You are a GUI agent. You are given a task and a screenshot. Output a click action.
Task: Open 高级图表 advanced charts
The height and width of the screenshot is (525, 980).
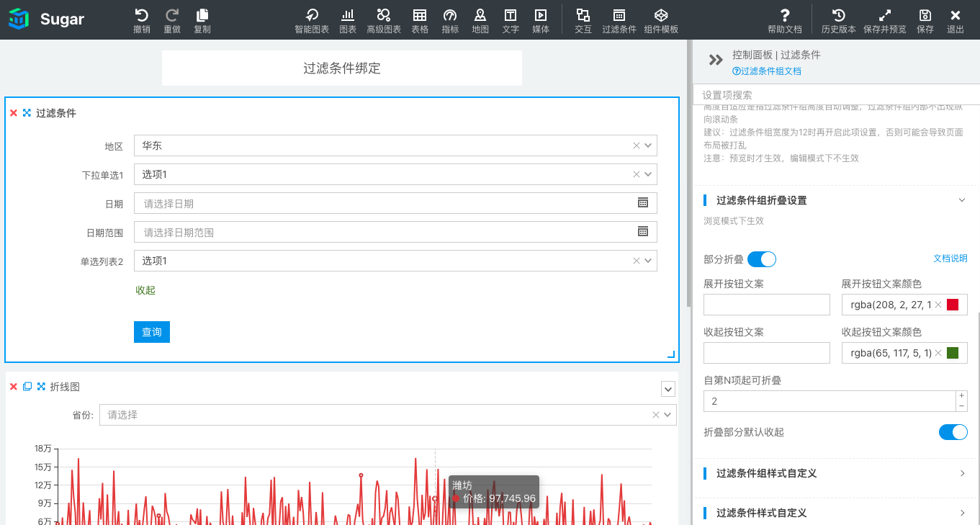384,21
